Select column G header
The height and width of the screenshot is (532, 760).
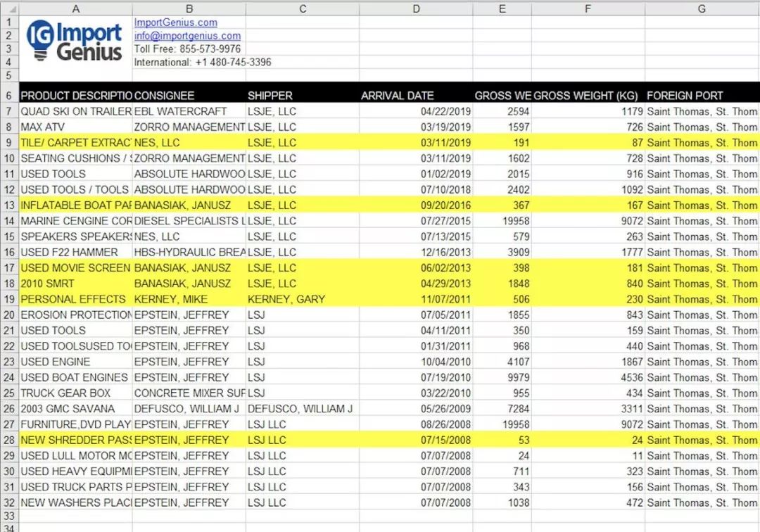(702, 8)
